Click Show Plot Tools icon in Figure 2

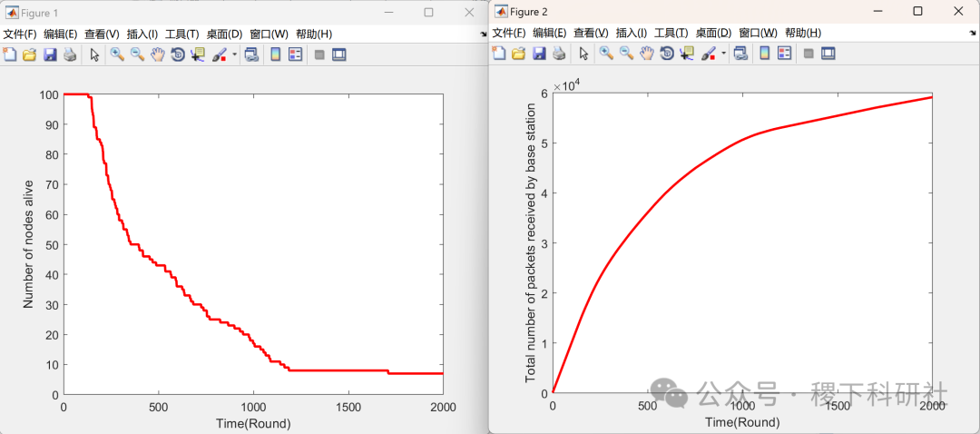(828, 54)
